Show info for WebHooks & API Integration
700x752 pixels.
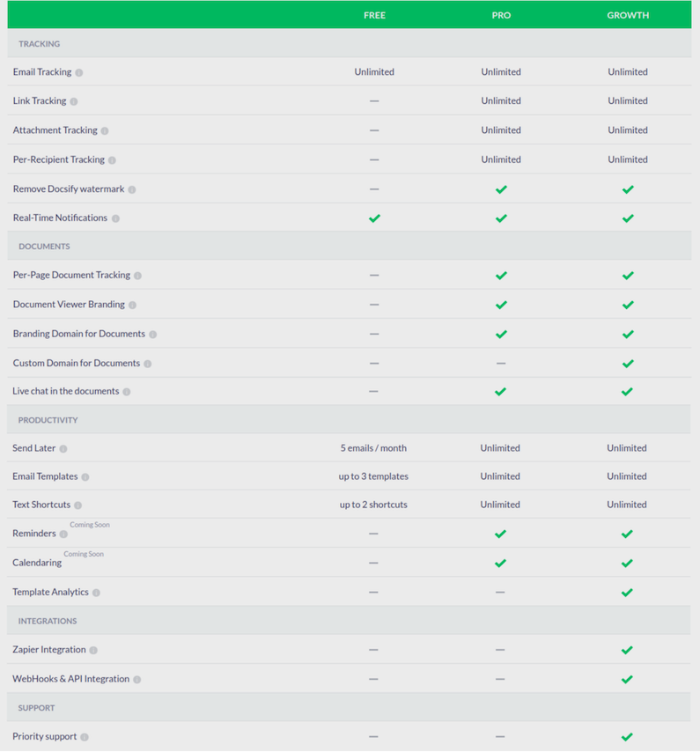[137, 679]
